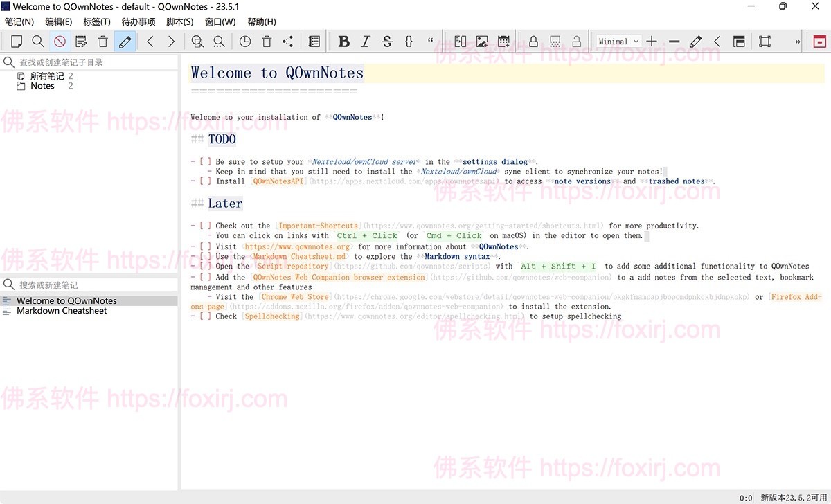Insert a block quote with the quotation icon
This screenshot has height=504, width=831.
tap(430, 41)
